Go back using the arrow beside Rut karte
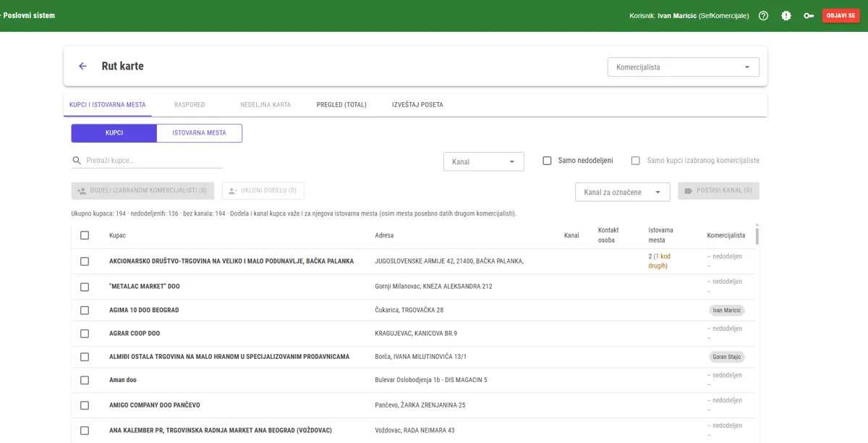Screen dimensions: 868x443 click(82, 66)
